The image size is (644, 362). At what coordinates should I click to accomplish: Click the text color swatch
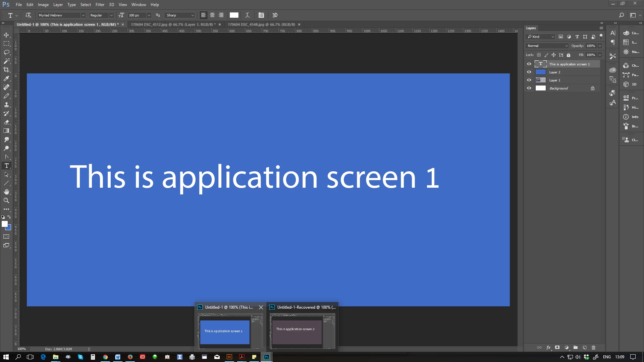(x=234, y=15)
